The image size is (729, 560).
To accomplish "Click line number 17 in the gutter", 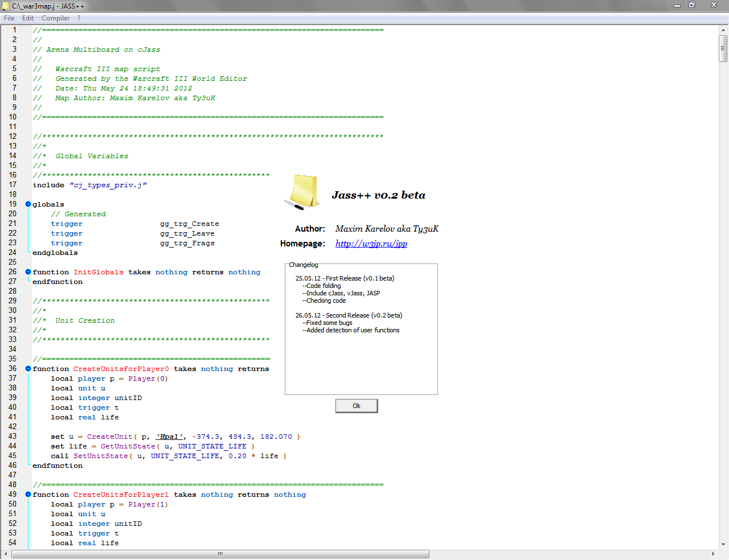I will pyautogui.click(x=13, y=185).
